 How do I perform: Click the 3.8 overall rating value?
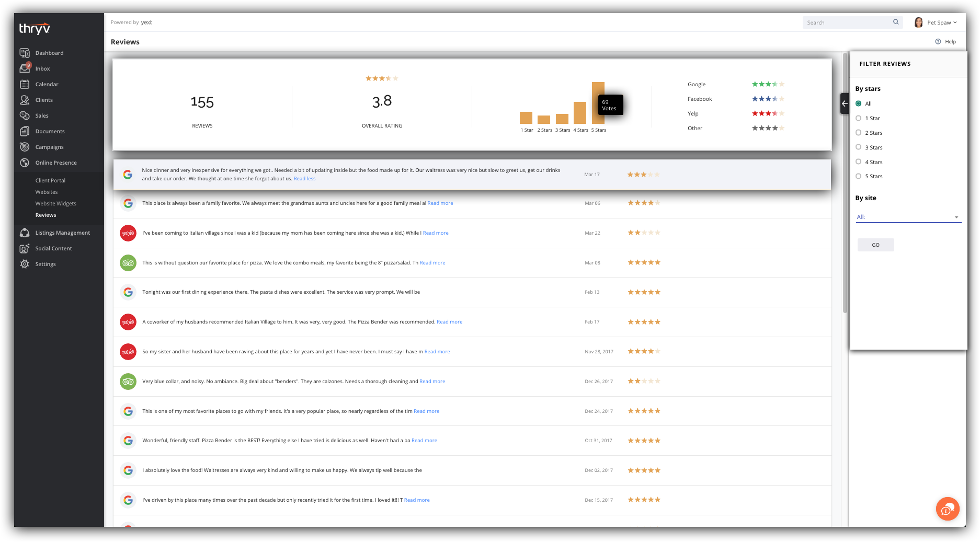(x=382, y=101)
